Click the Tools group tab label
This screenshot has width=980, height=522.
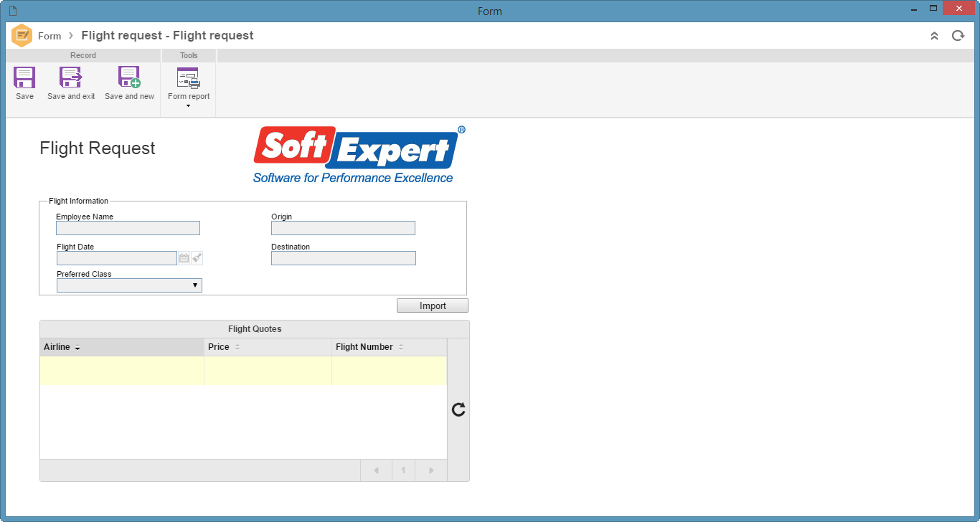click(x=189, y=55)
